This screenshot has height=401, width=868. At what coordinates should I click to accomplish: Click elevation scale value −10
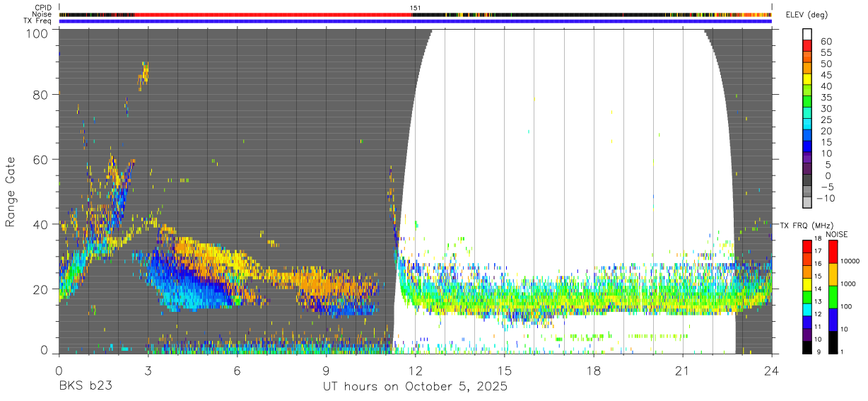(x=825, y=199)
